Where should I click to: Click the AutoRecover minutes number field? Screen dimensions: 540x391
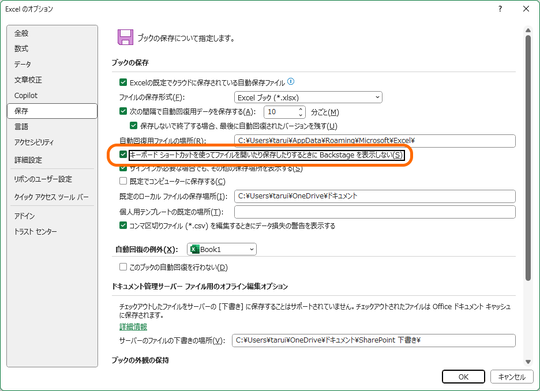coord(280,112)
